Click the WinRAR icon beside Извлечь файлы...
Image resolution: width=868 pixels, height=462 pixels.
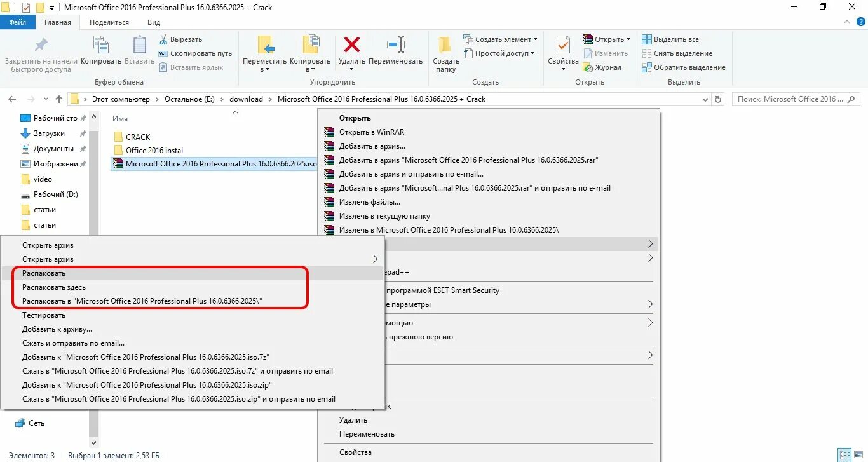pos(329,202)
